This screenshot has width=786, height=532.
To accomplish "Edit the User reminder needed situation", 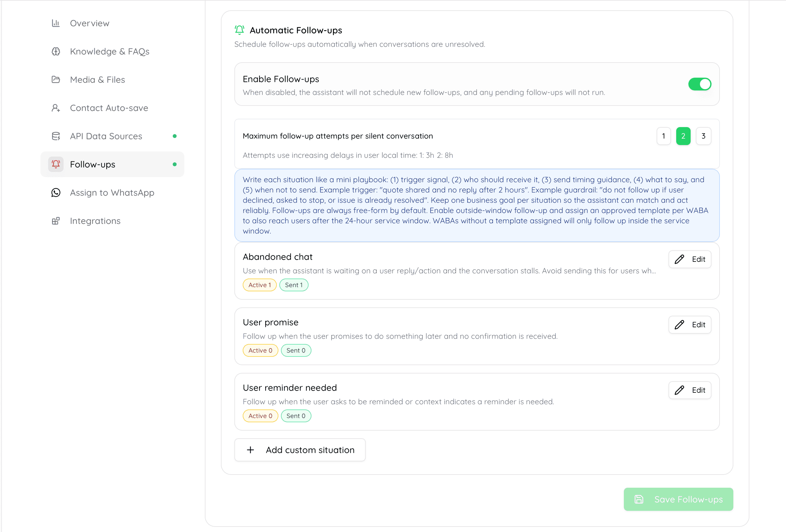I will click(x=690, y=390).
